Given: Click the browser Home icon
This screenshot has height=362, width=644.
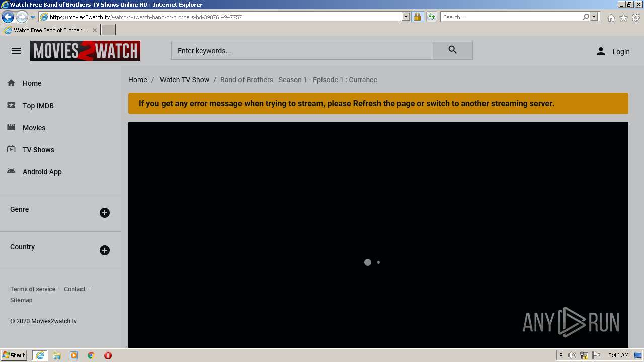Looking at the screenshot, I should pyautogui.click(x=611, y=18).
